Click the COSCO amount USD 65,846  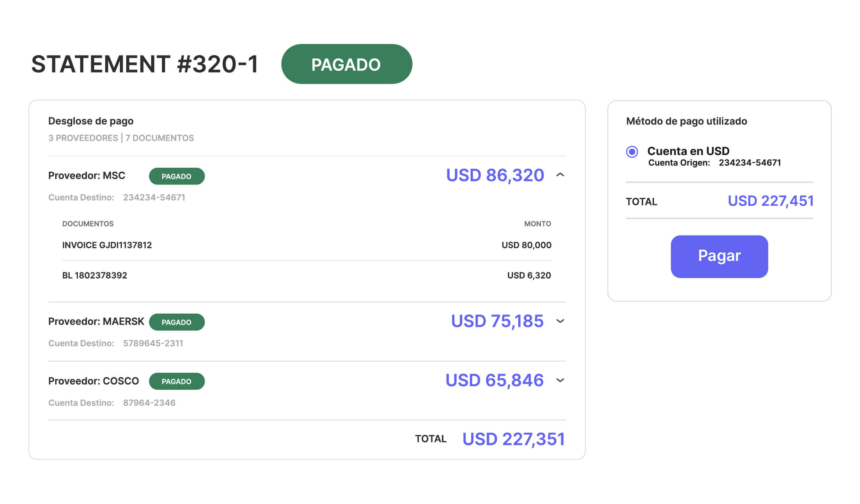(494, 380)
